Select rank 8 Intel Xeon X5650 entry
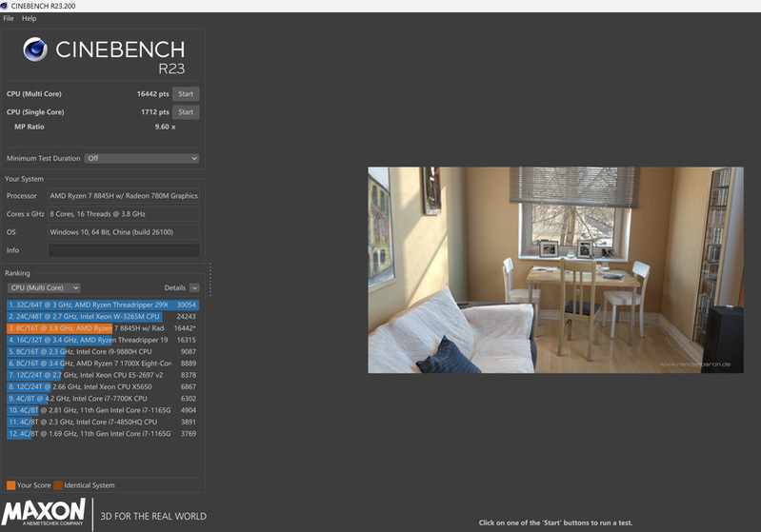Screen dimensions: 761x532 coord(103,387)
